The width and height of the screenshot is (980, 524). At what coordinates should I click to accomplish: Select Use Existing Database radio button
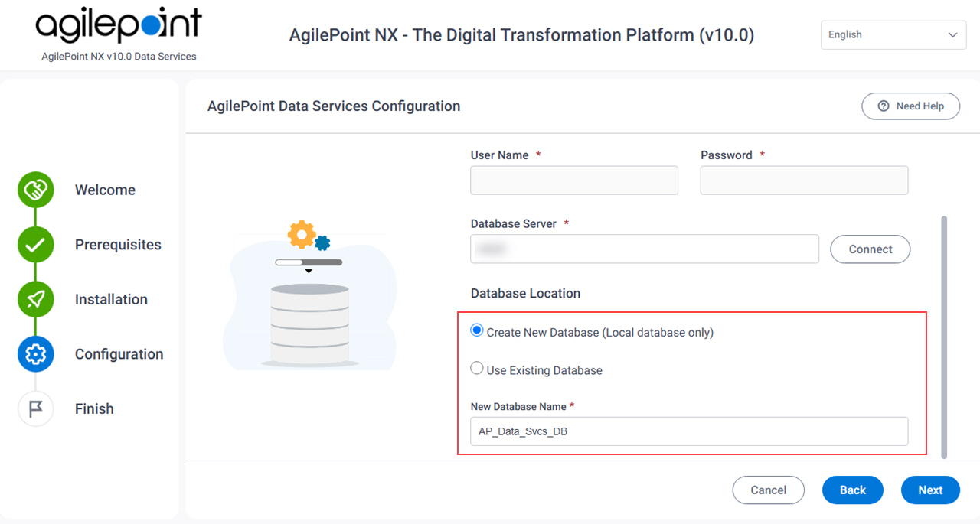pyautogui.click(x=477, y=369)
